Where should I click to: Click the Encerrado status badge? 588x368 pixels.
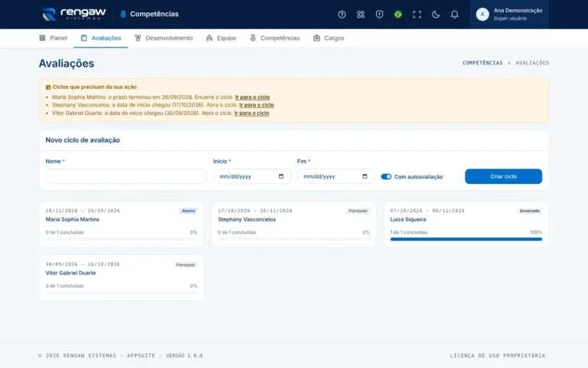[530, 211]
